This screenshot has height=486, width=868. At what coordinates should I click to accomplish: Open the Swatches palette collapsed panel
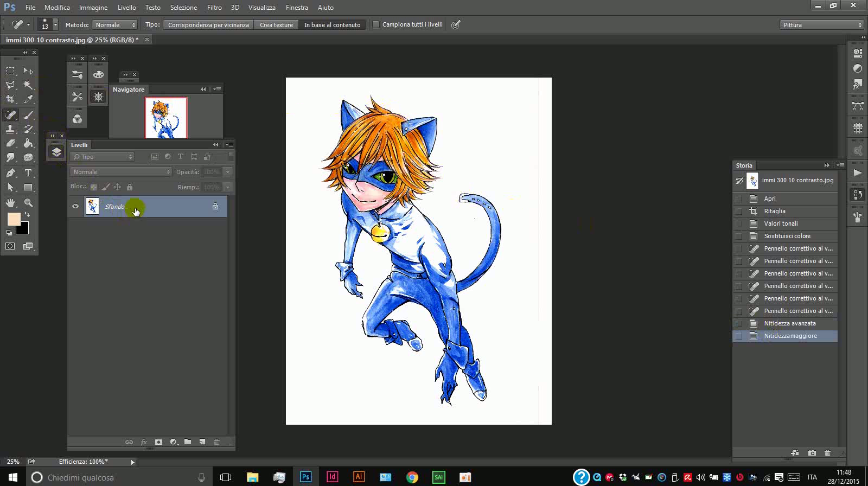98,75
